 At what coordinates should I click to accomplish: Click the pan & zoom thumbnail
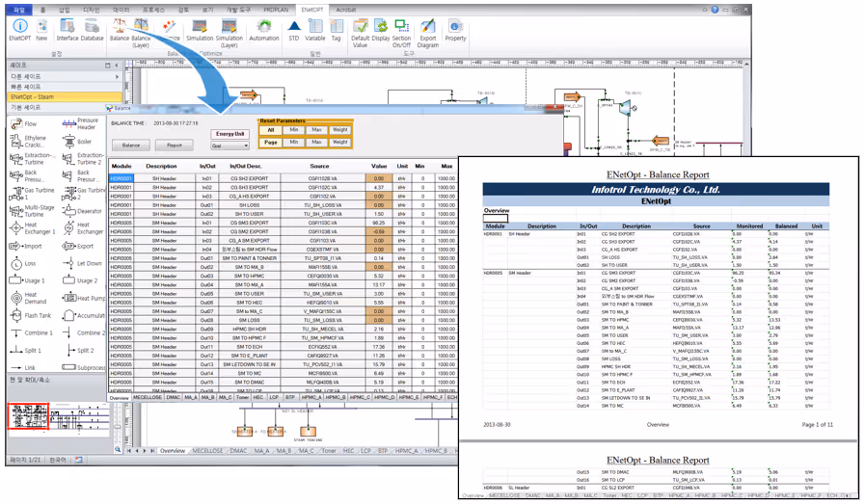tap(57, 417)
